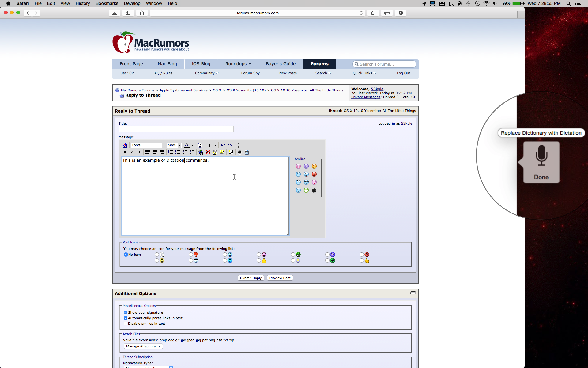Click the dictation microphone icon

click(541, 155)
